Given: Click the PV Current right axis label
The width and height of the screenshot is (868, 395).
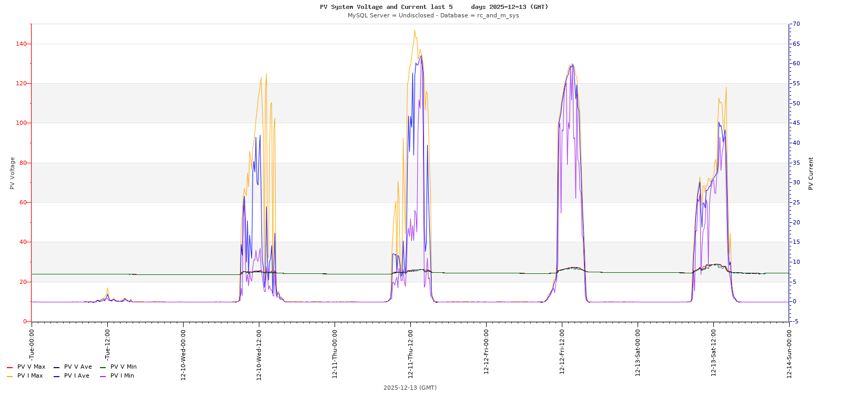Looking at the screenshot, I should [x=811, y=173].
